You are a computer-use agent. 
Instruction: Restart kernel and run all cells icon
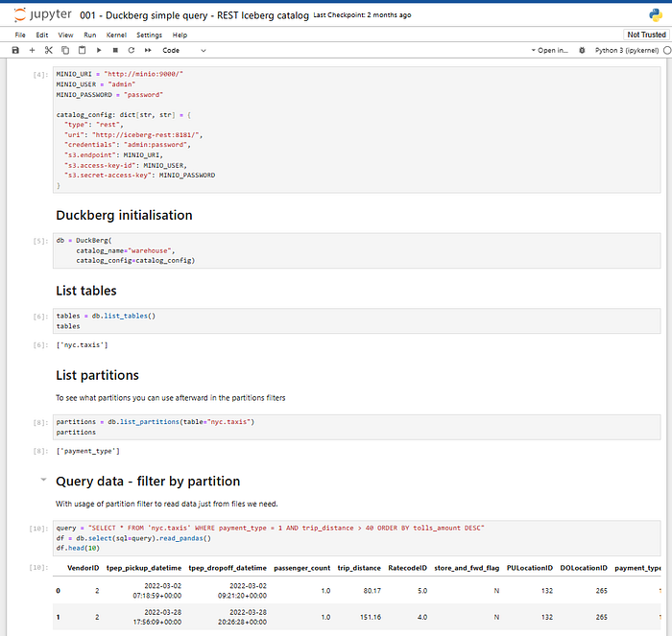click(x=148, y=50)
